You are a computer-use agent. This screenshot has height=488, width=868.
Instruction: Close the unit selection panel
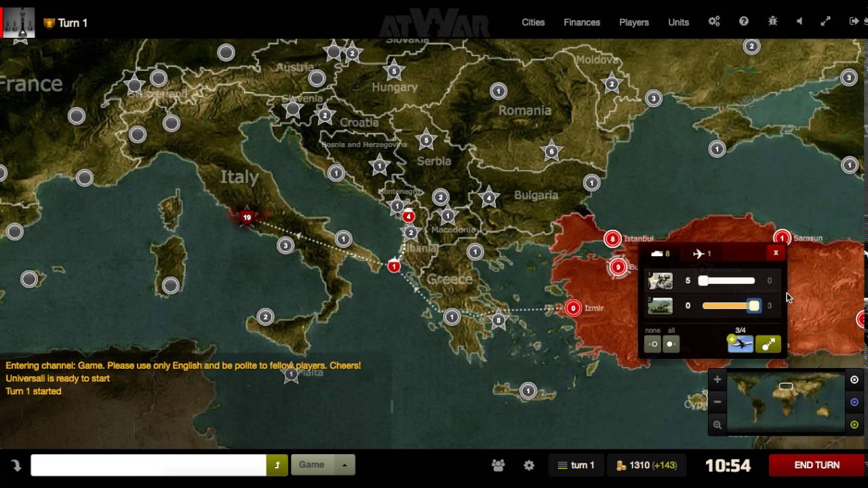pyautogui.click(x=776, y=253)
